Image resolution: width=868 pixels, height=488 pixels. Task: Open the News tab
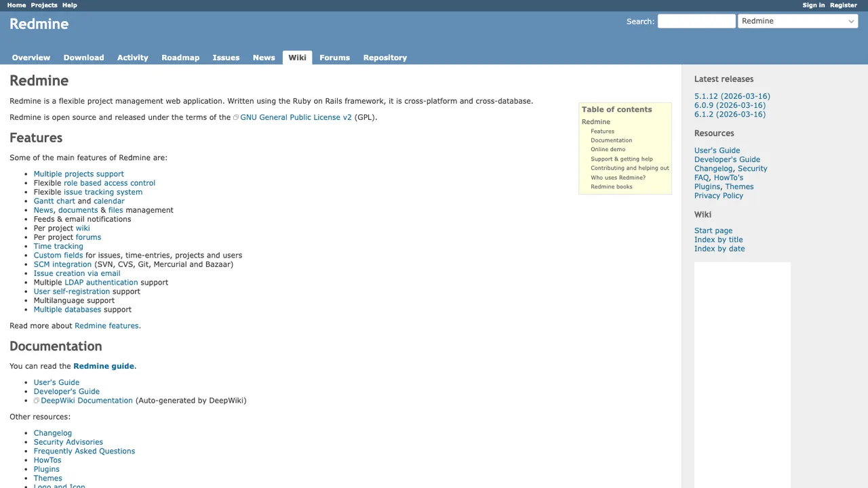(264, 58)
